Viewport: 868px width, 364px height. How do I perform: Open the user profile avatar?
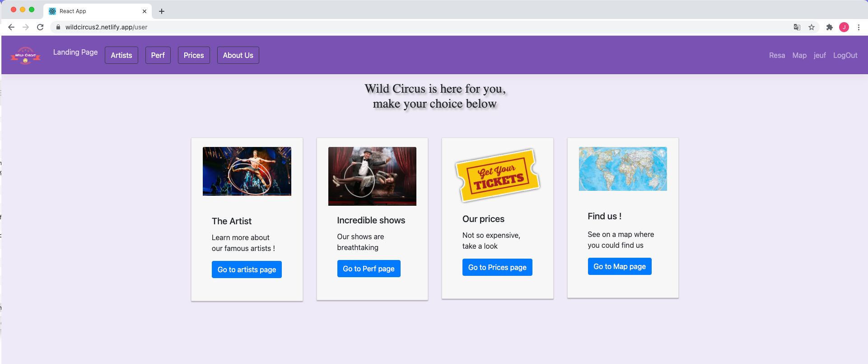click(844, 27)
